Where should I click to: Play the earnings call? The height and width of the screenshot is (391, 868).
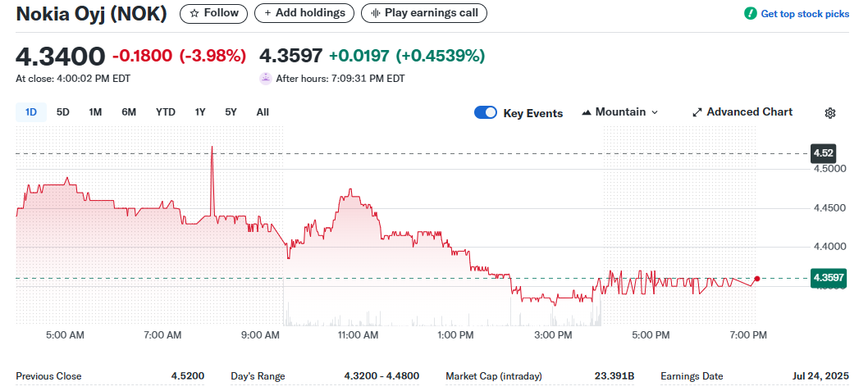point(423,13)
